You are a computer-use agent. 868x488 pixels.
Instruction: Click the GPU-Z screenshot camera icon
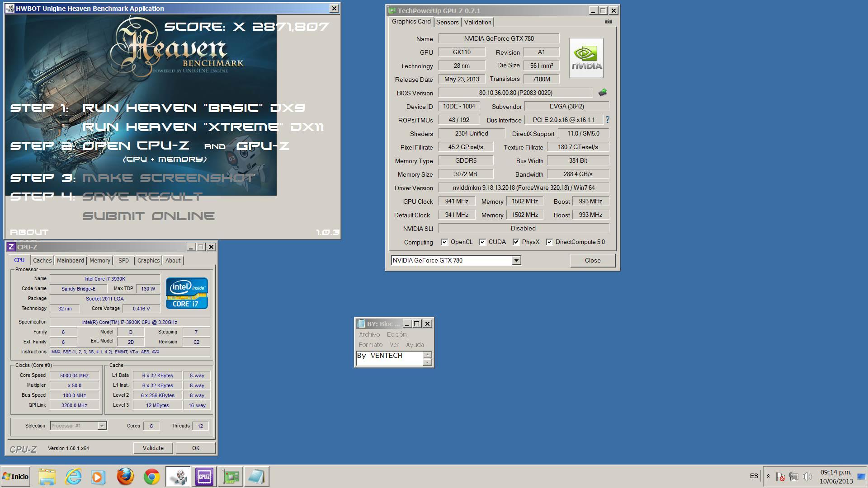[609, 22]
